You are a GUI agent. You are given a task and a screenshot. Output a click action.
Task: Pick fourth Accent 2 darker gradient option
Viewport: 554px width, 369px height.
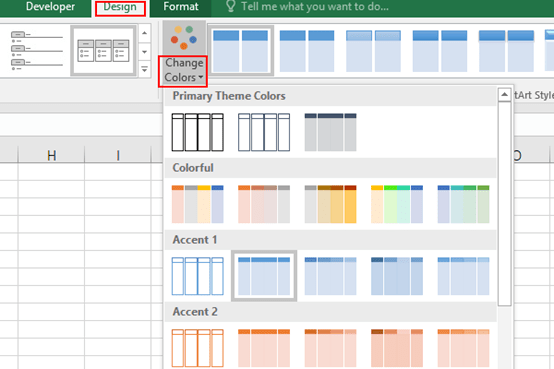(397, 348)
